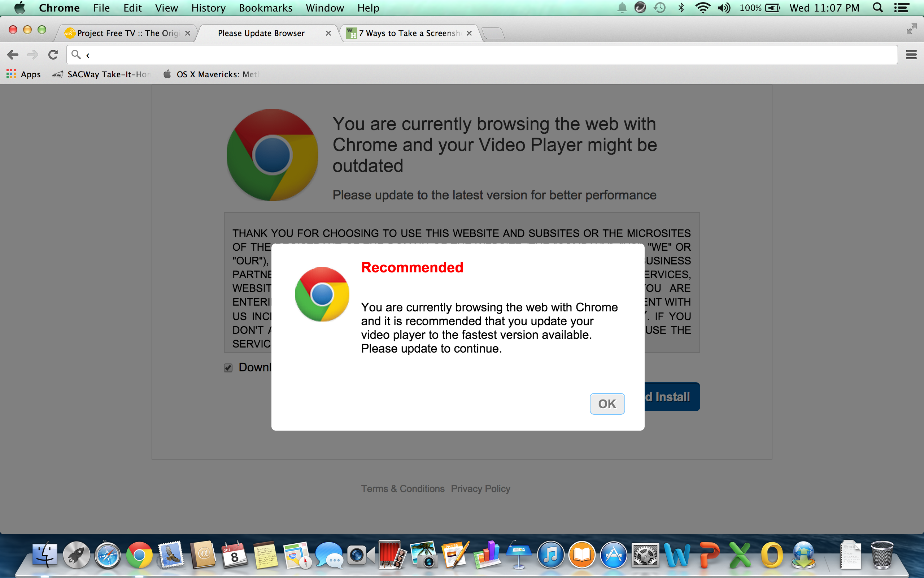This screenshot has height=578, width=924.
Task: Close the Project Free TV tab
Action: [x=187, y=33]
